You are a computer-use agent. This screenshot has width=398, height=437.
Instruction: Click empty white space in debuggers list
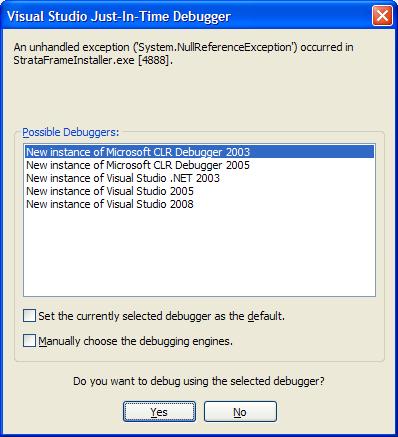click(x=199, y=253)
